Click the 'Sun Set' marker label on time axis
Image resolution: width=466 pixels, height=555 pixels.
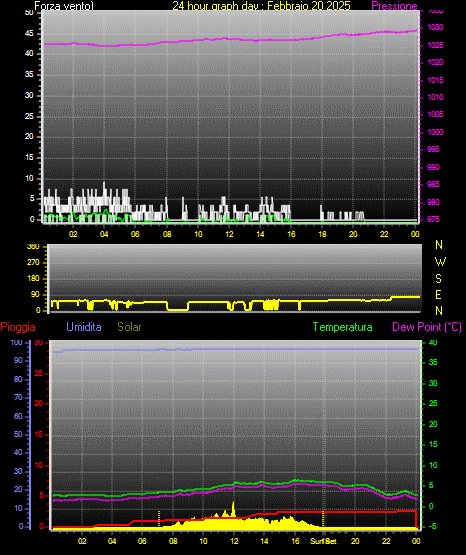click(323, 541)
